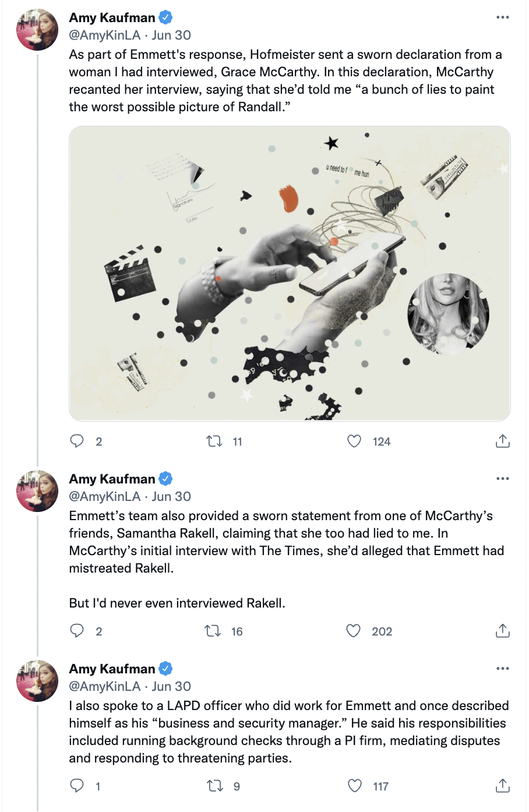Screen dimensions: 529x812
Task: Open more options on first tweet
Action: [502, 17]
